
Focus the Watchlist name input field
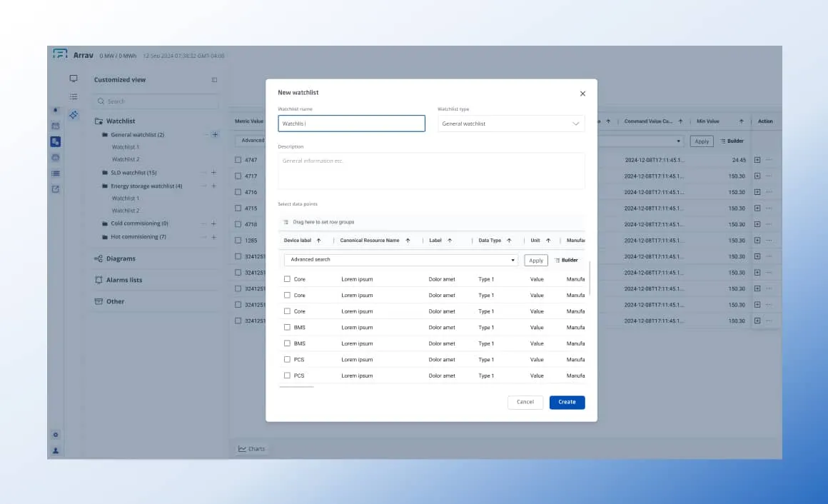pyautogui.click(x=352, y=124)
